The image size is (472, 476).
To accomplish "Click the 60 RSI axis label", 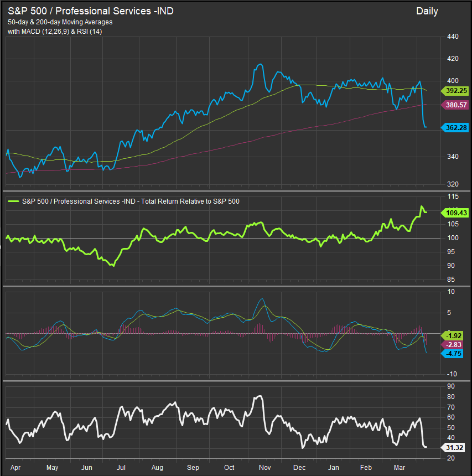I will (x=451, y=417).
